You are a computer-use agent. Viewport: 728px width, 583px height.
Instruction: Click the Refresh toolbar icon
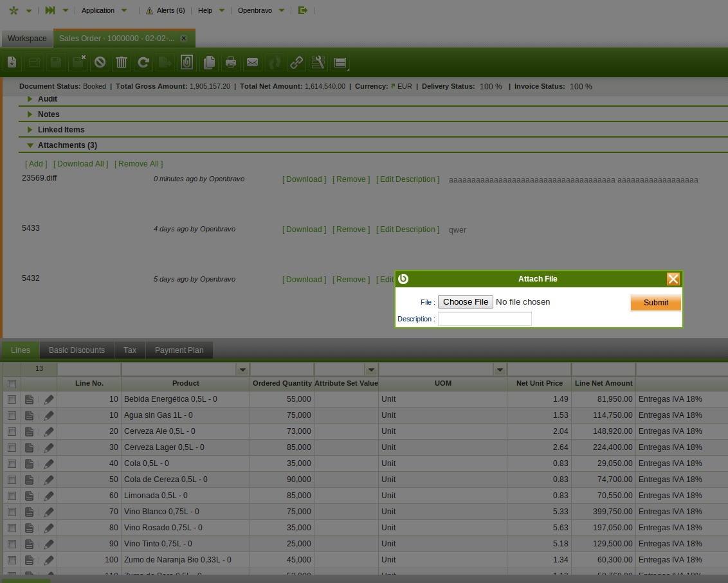point(143,62)
